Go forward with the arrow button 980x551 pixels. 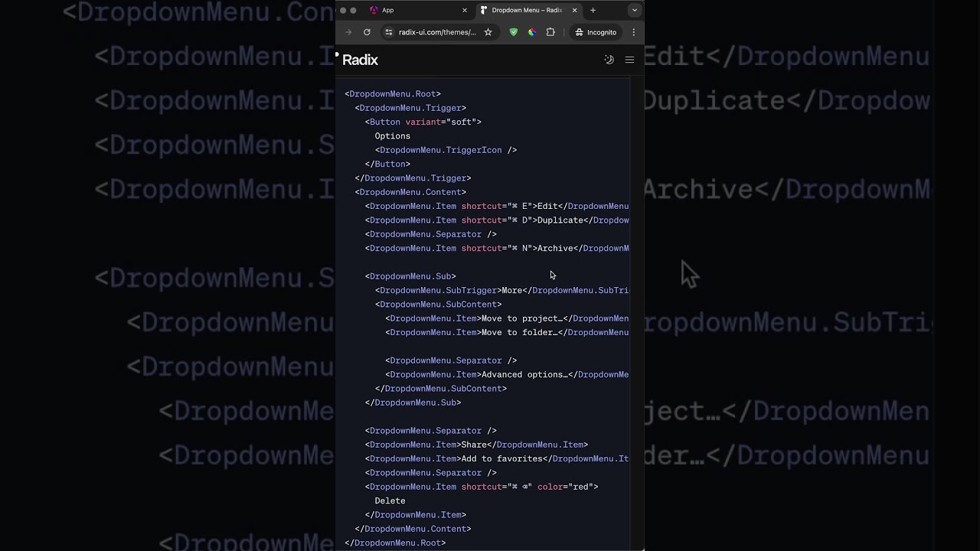pyautogui.click(x=348, y=32)
